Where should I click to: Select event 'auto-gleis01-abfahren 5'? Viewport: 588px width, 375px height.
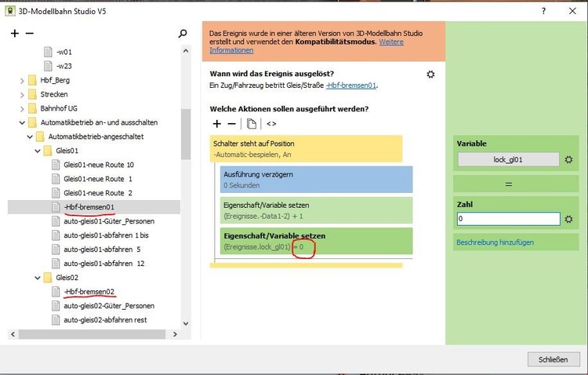[102, 249]
